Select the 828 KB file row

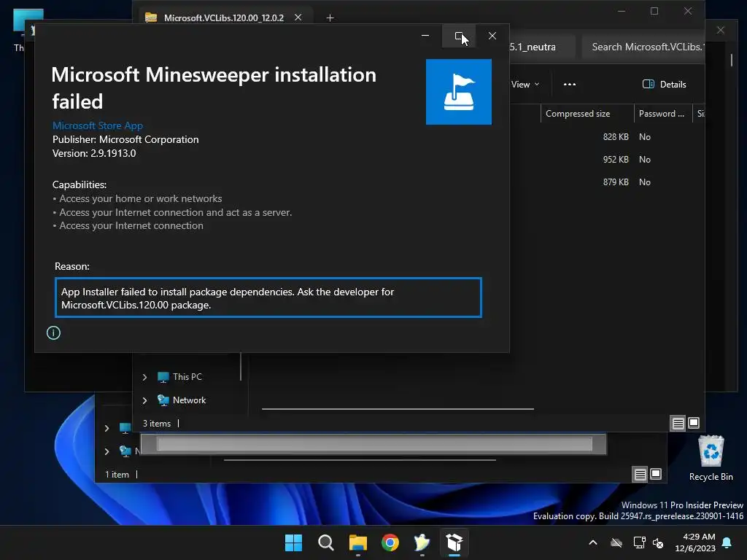coord(608,137)
